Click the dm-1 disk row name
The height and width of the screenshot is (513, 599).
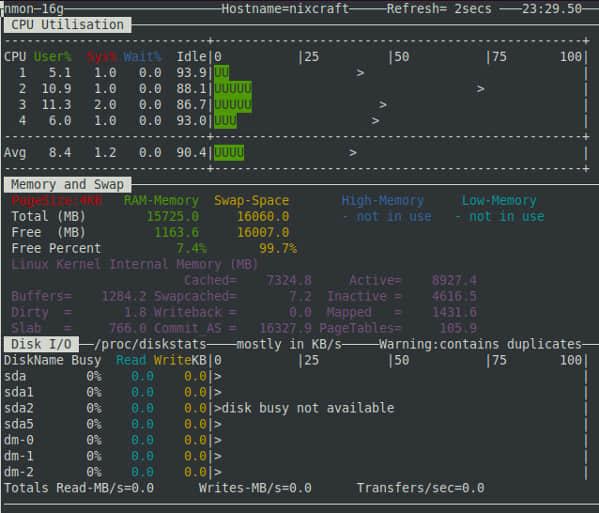click(x=19, y=456)
